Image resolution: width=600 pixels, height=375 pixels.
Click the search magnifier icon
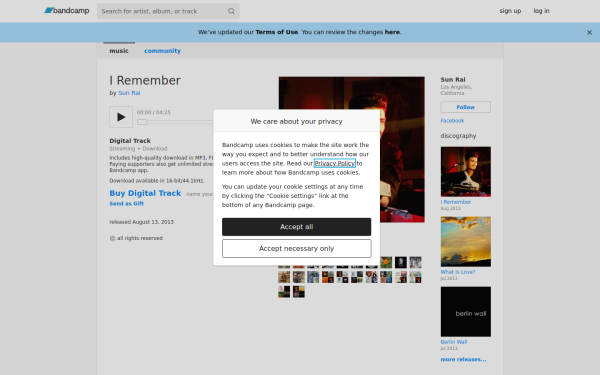(231, 11)
